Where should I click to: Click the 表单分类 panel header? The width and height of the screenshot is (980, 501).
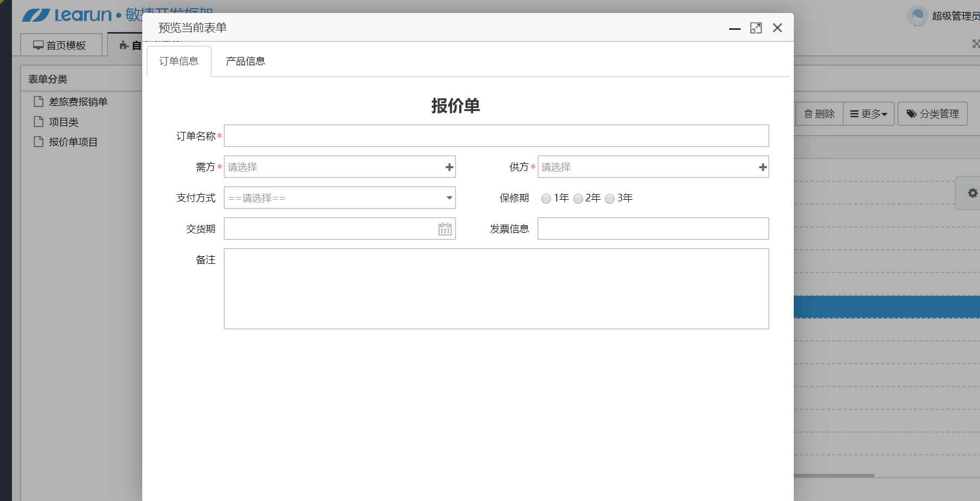(48, 79)
